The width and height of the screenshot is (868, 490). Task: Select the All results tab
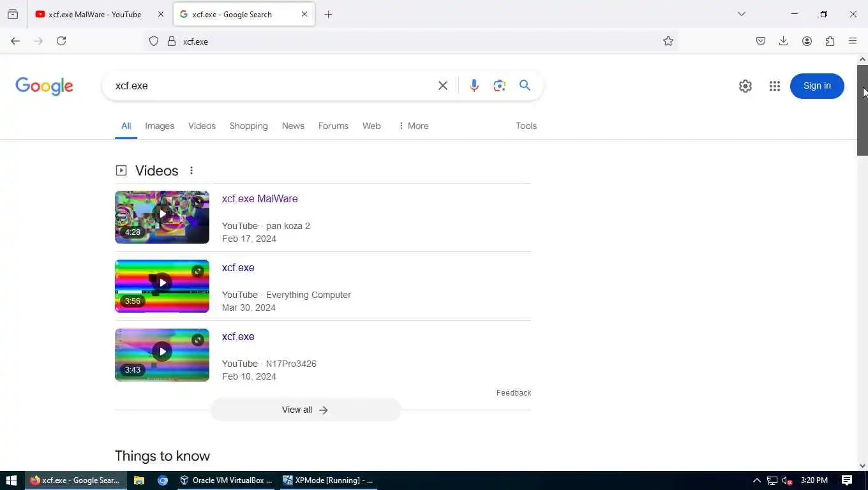coord(126,126)
